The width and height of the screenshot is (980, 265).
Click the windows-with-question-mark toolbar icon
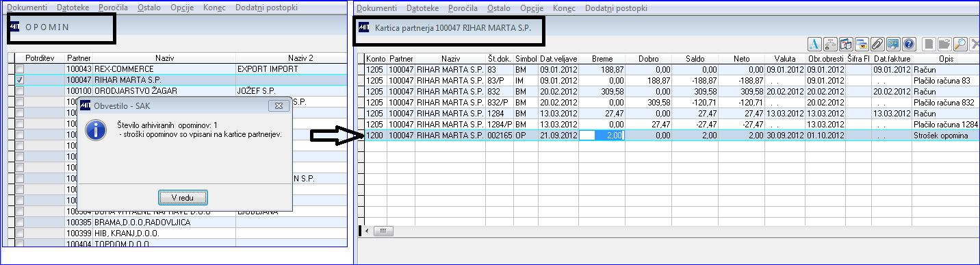tap(846, 44)
